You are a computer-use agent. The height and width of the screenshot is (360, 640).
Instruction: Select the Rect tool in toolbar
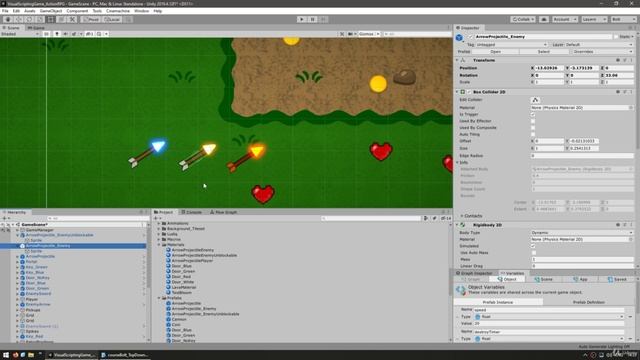pos(51,19)
